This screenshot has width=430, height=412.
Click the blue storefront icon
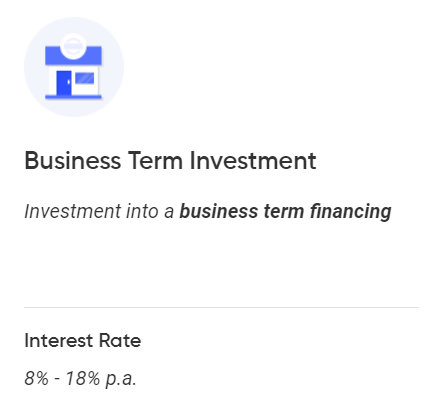[x=73, y=67]
